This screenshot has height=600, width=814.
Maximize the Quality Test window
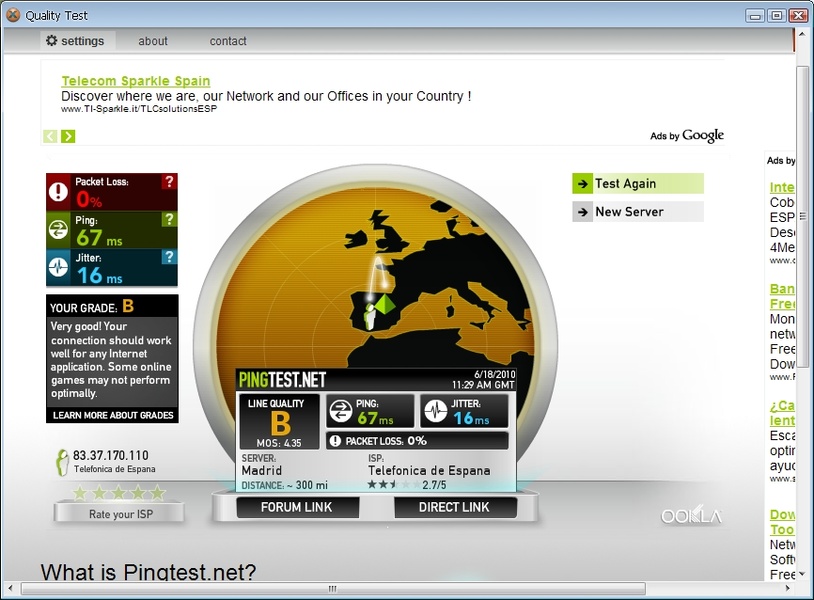(x=777, y=16)
